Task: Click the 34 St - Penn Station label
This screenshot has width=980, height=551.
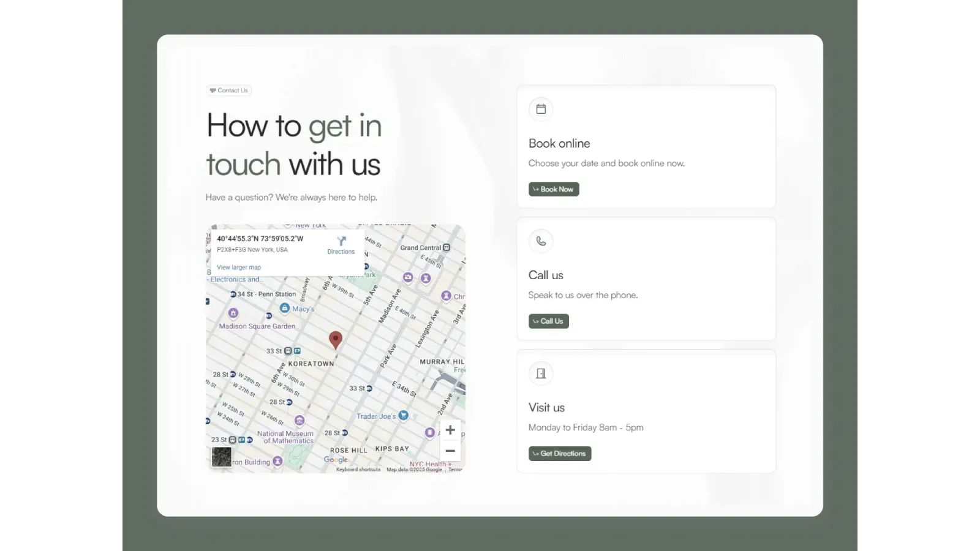Action: (266, 294)
